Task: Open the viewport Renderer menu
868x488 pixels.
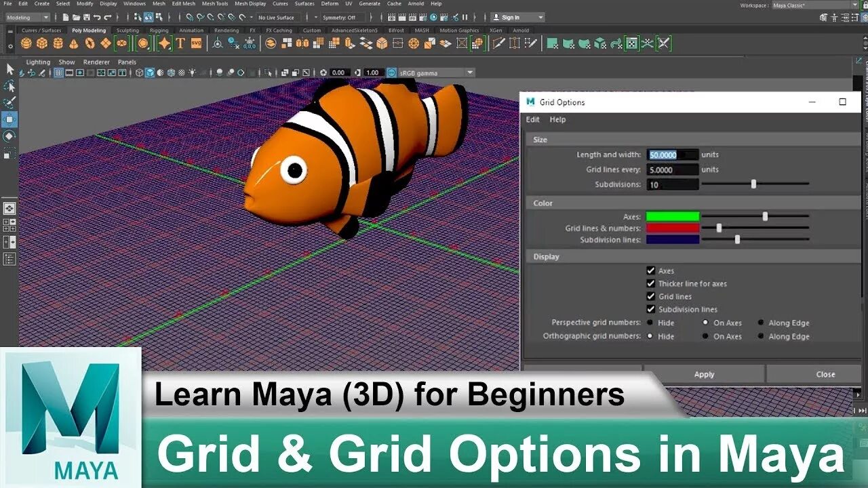Action: tap(96, 62)
